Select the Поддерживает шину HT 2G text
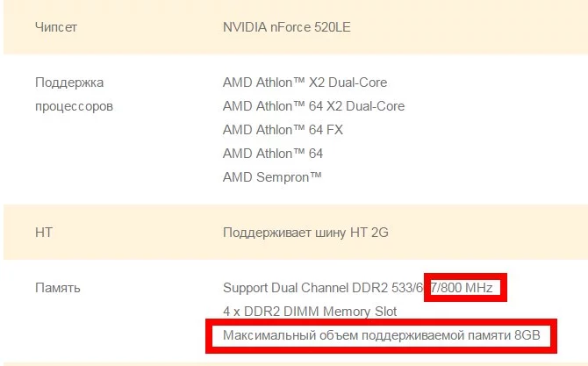Viewport: 588px width, 366px height. 305,233
